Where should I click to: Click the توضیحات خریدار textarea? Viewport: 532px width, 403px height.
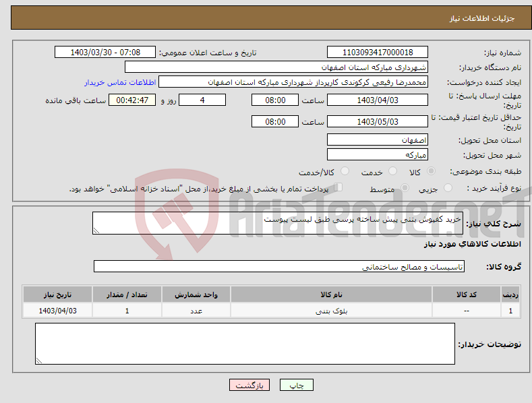pos(245,344)
